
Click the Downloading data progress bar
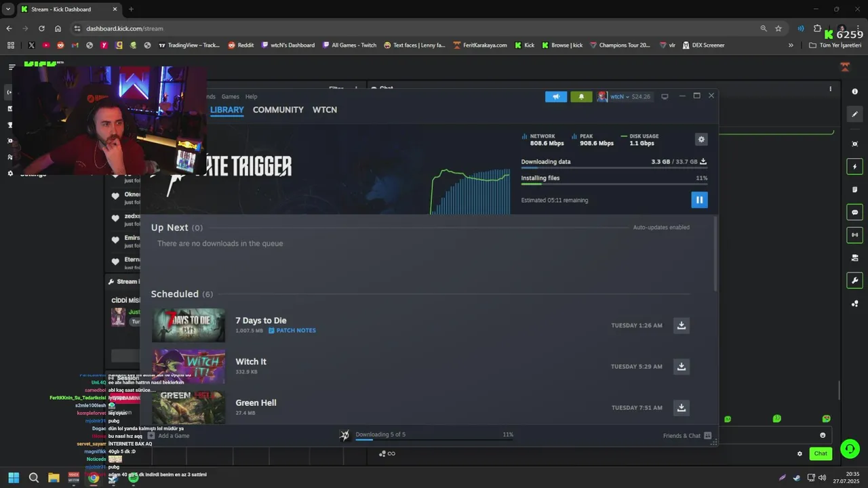tap(614, 167)
